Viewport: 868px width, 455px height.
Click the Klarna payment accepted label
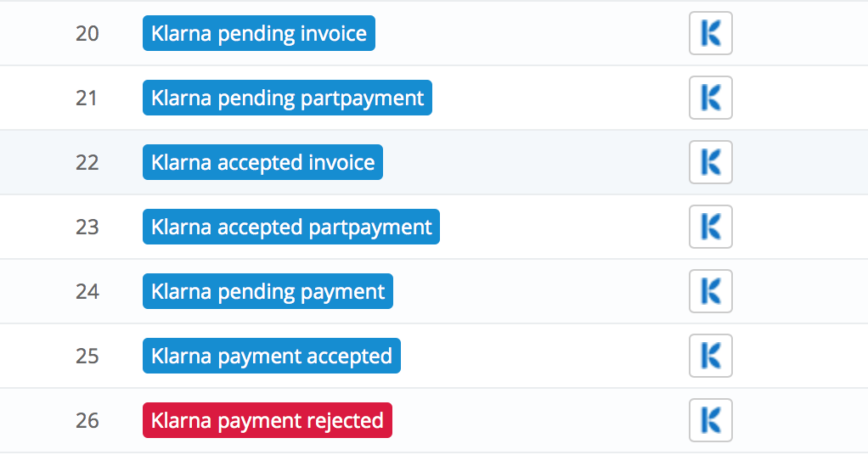pos(272,356)
